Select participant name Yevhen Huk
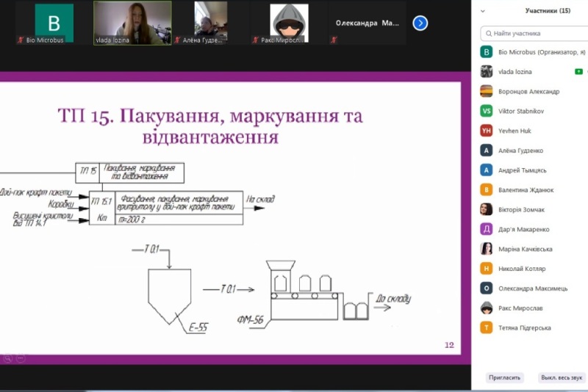This screenshot has height=392, width=588. pos(514,131)
